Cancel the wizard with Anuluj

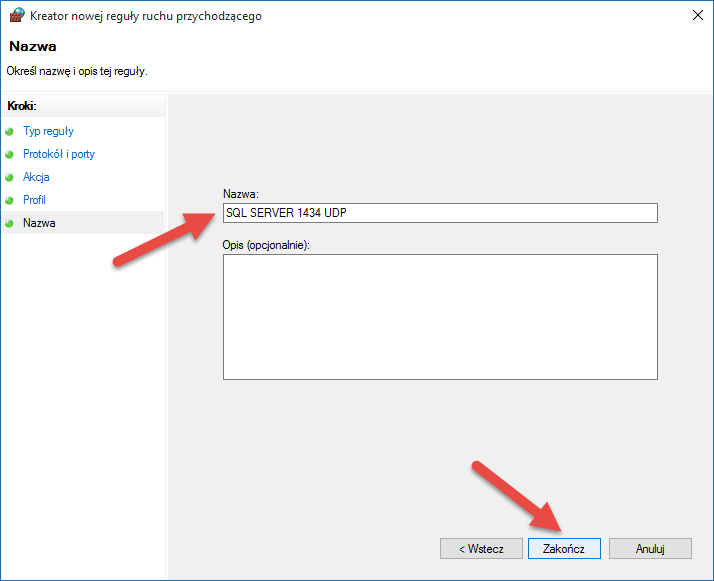click(x=649, y=548)
